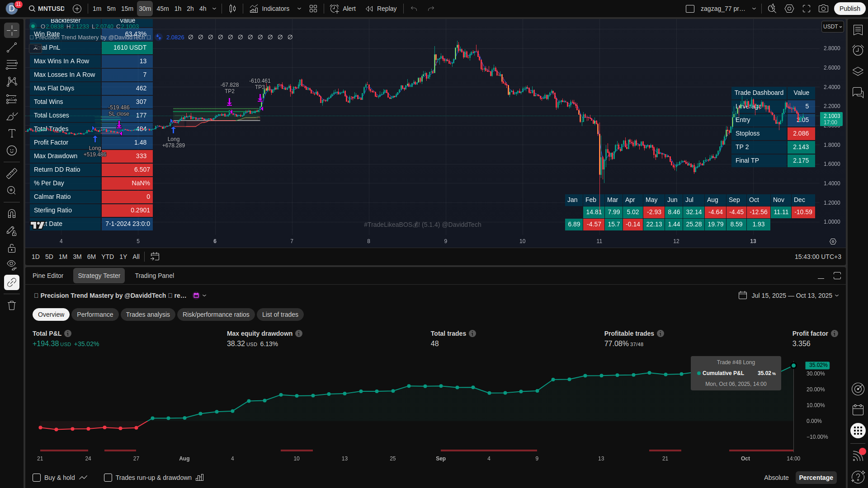This screenshot has width=868, height=488.
Task: Open the USDT currency dropdown
Action: tap(832, 27)
